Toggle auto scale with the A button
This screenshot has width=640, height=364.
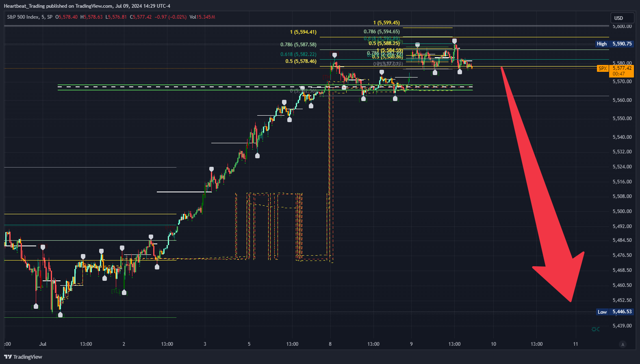(x=623, y=345)
